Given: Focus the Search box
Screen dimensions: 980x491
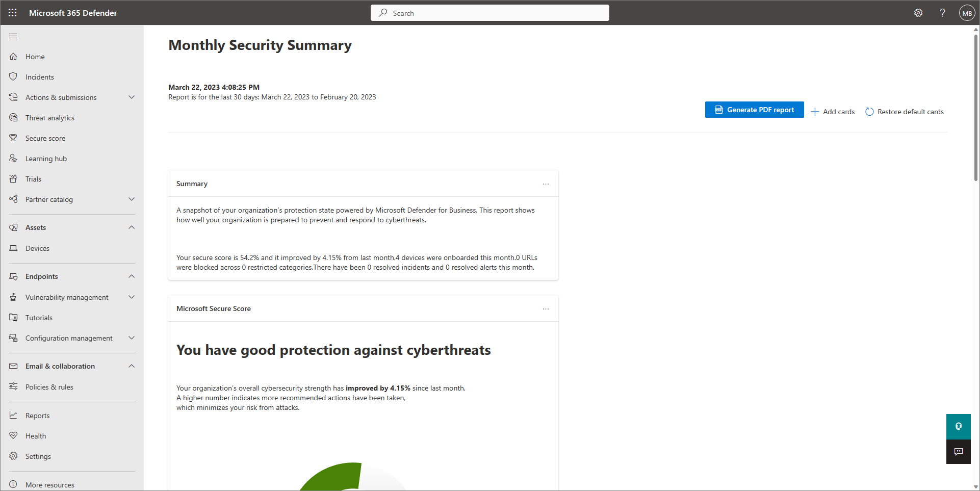Looking at the screenshot, I should [x=490, y=13].
